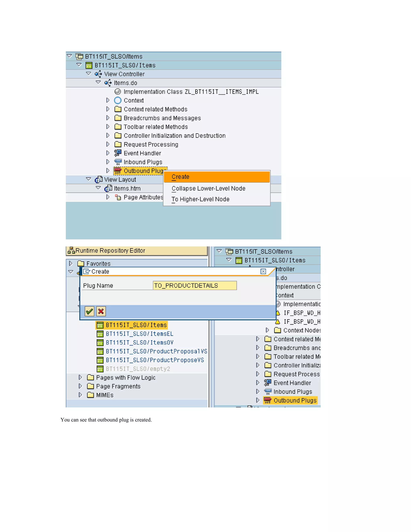411x532 pixels.
Task: Click the Items.htm page icon
Action: [108, 189]
